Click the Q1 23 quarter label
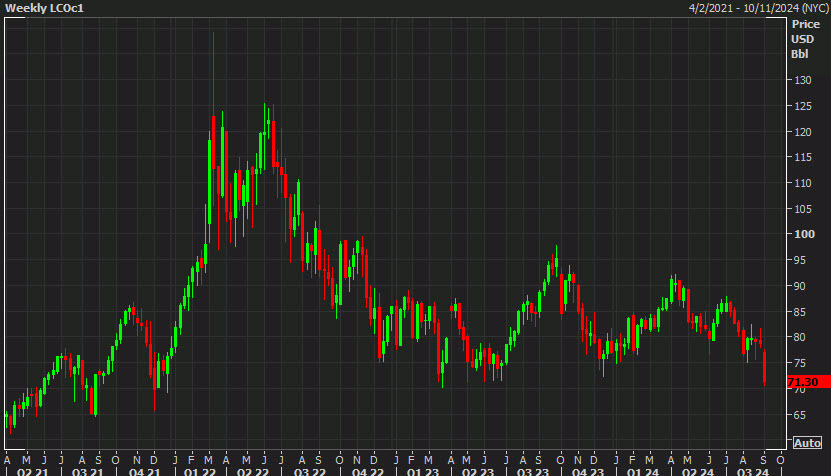This screenshot has height=476, width=831. click(422, 471)
